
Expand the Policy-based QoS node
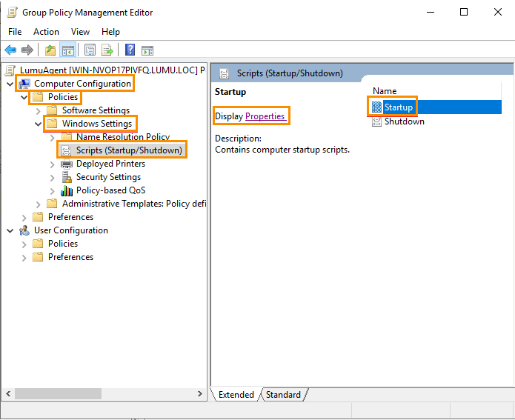pyautogui.click(x=52, y=191)
